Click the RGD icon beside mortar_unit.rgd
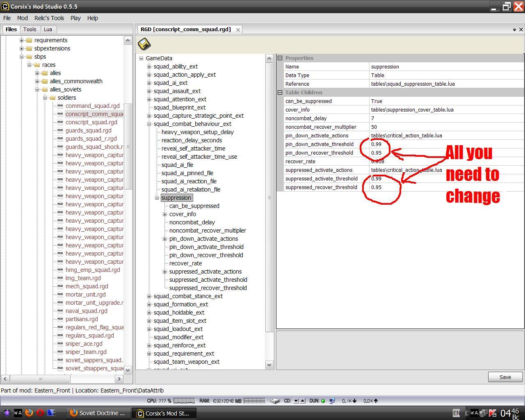The image size is (525, 420). (x=60, y=294)
